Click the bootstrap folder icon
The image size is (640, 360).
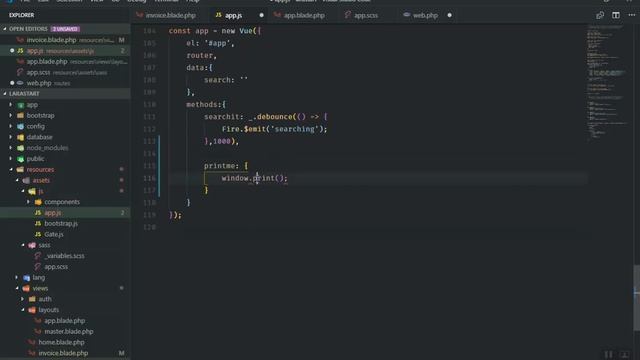click(20, 116)
